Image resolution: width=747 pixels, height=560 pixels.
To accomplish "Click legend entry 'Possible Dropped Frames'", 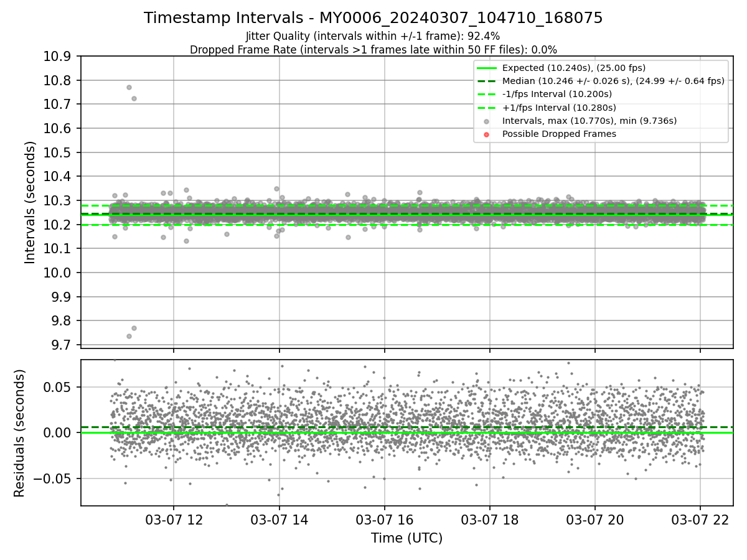I will click(x=559, y=134).
